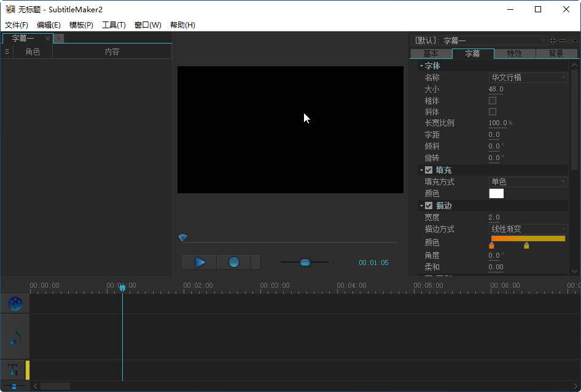581x392 pixels.
Task: Open the 描边方式 线性渐变 dropdown
Action: [528, 229]
